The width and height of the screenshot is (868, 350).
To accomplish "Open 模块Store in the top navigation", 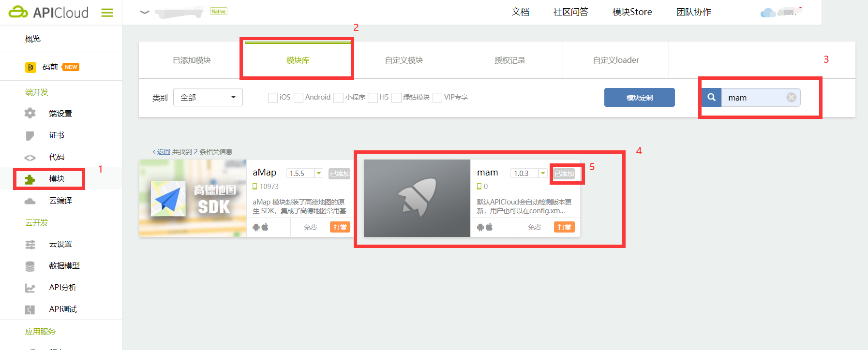I will tap(632, 12).
